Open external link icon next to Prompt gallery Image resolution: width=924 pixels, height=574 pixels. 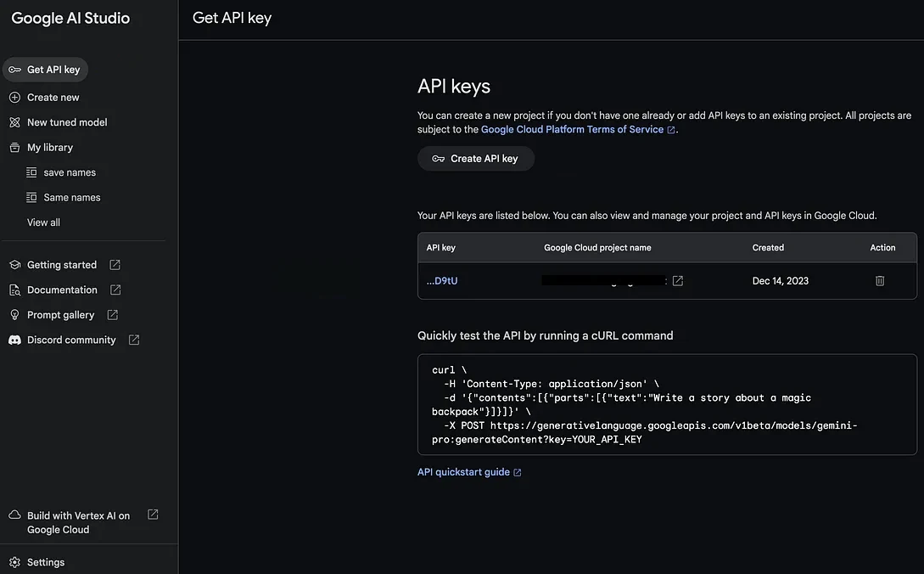coord(113,315)
